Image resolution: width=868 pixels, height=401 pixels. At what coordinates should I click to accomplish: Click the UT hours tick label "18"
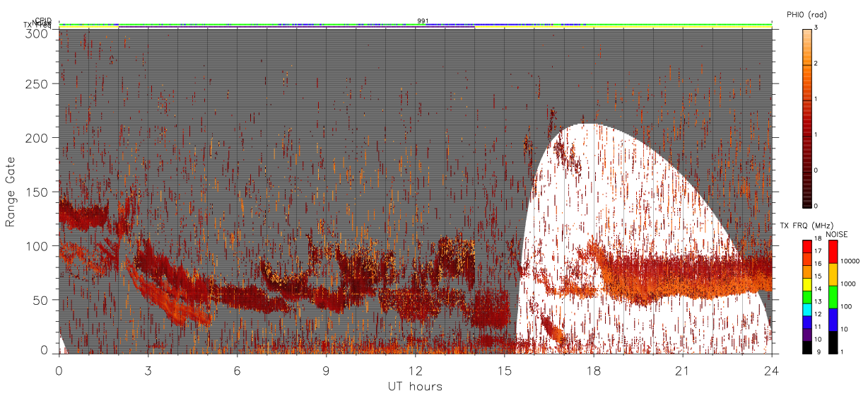[x=593, y=370]
